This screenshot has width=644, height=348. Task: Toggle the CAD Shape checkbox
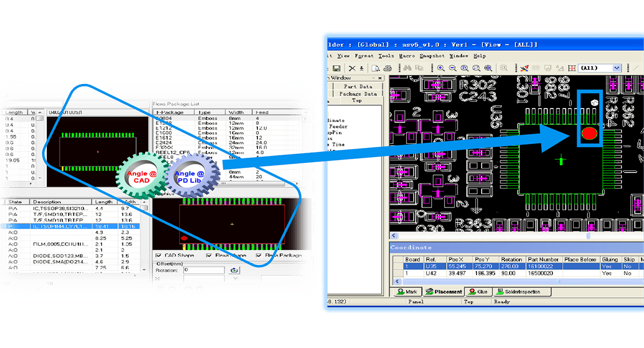click(158, 255)
